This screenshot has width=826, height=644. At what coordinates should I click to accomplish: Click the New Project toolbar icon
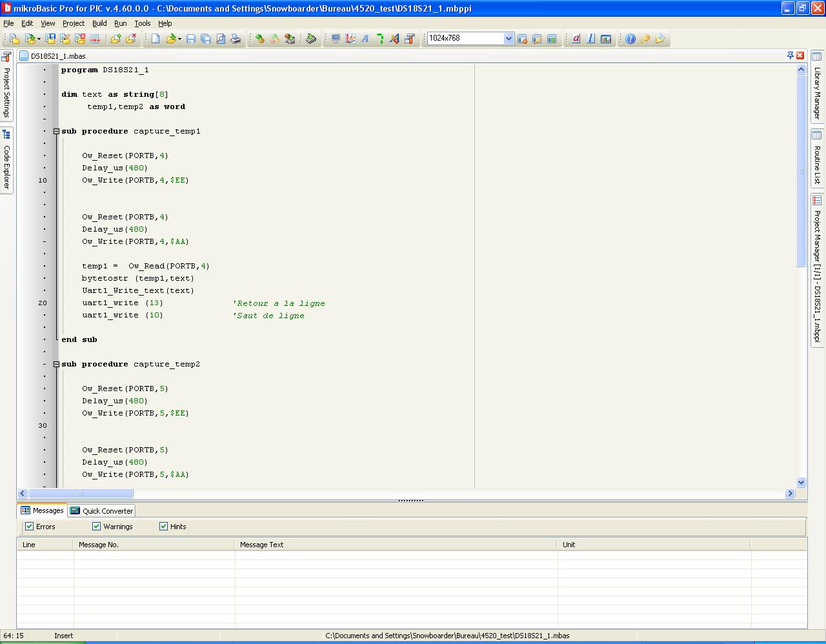click(14, 39)
